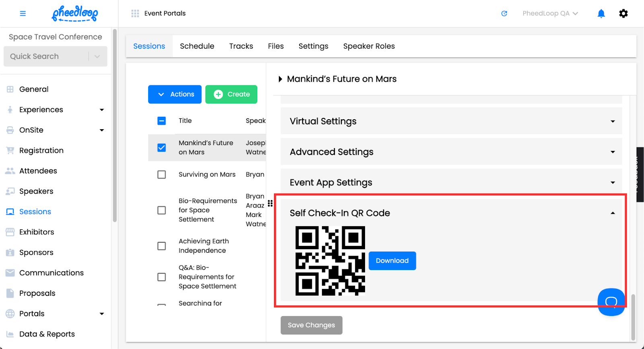The image size is (644, 349).
Task: Open the settings gear icon
Action: click(623, 13)
